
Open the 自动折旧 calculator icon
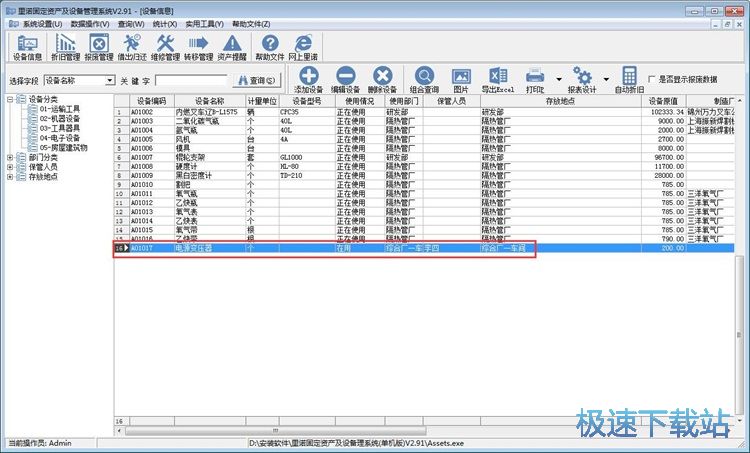pyautogui.click(x=629, y=80)
